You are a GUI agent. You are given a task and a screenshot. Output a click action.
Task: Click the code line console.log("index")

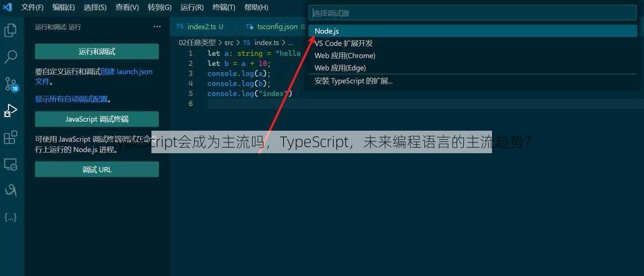tap(249, 94)
